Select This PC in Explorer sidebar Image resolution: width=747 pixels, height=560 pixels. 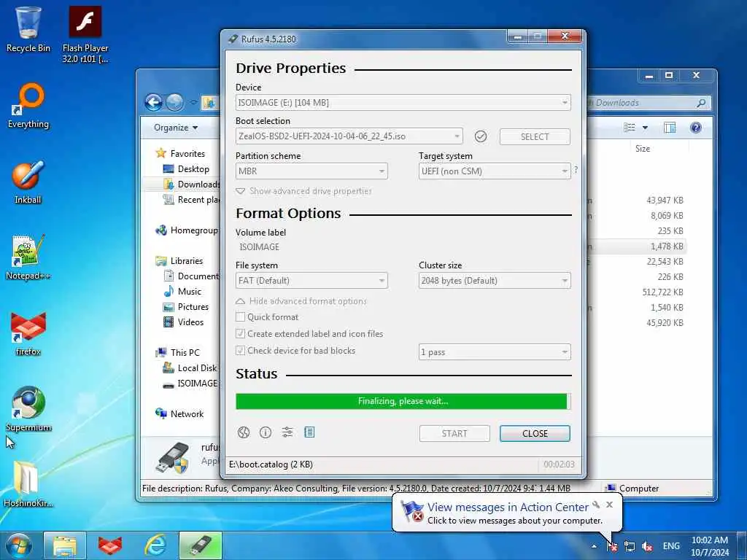tap(178, 353)
